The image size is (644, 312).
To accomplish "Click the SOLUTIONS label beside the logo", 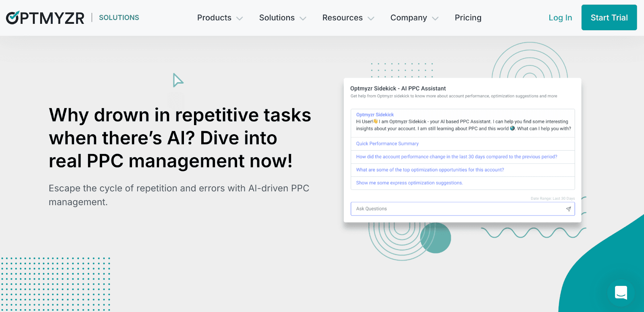I will (x=119, y=18).
